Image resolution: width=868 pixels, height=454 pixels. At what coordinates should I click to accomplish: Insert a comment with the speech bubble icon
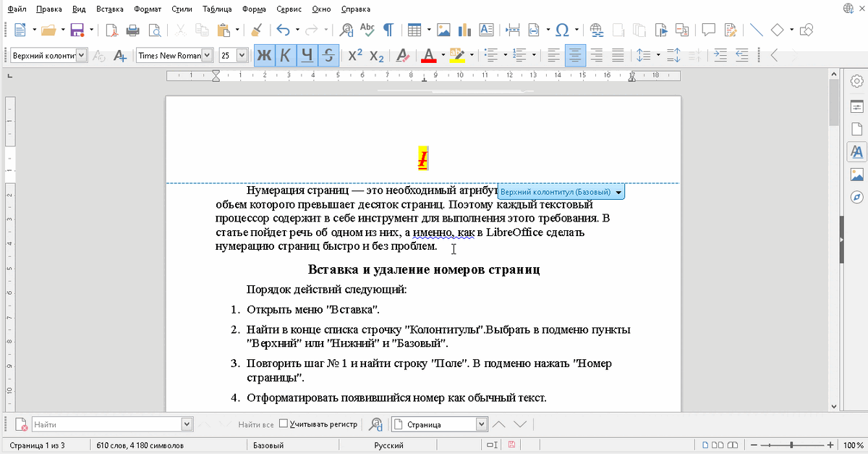pyautogui.click(x=709, y=30)
